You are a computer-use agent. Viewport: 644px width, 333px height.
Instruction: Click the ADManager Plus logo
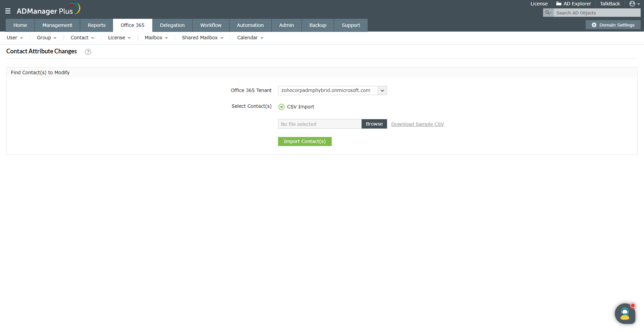48,9
